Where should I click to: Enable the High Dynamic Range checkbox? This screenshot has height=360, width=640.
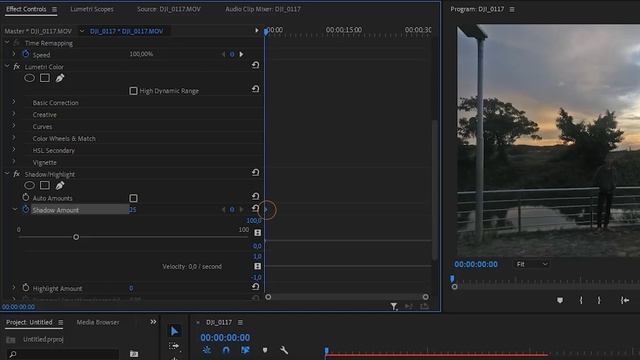[x=133, y=91]
